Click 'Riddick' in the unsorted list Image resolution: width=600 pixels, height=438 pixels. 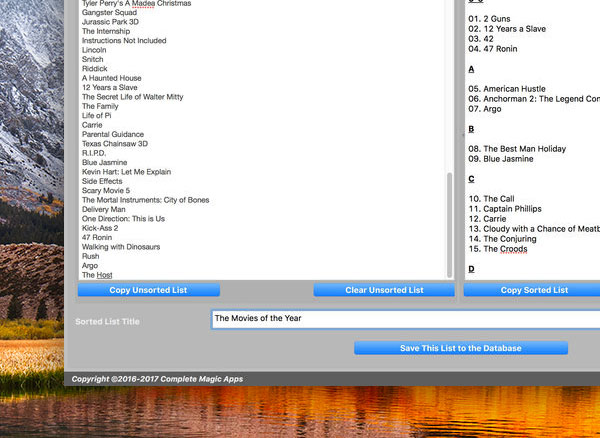point(95,69)
